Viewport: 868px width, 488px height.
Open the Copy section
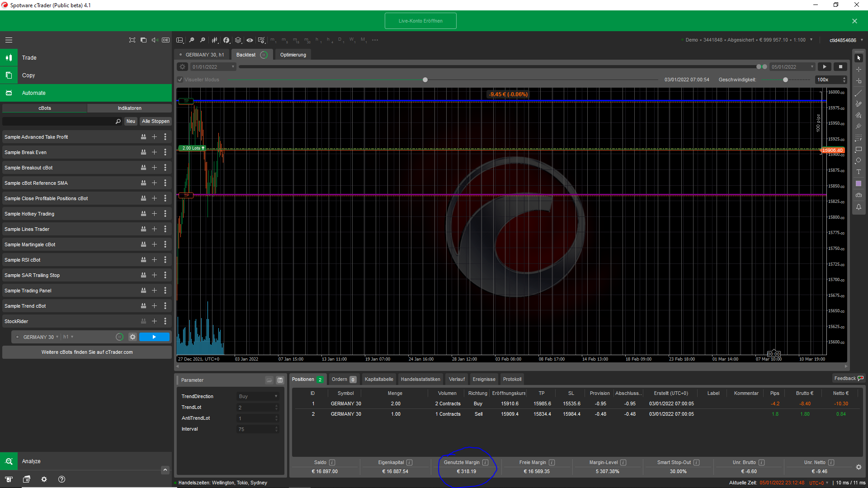pos(86,75)
